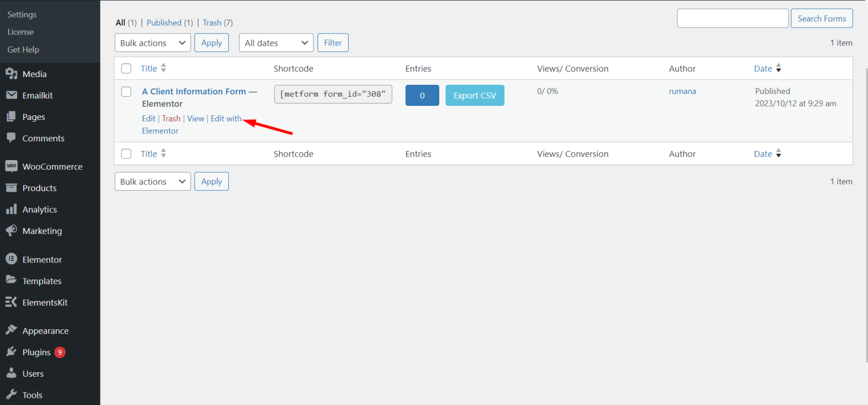The width and height of the screenshot is (868, 405).
Task: Click inside the search forms input field
Action: [x=732, y=18]
